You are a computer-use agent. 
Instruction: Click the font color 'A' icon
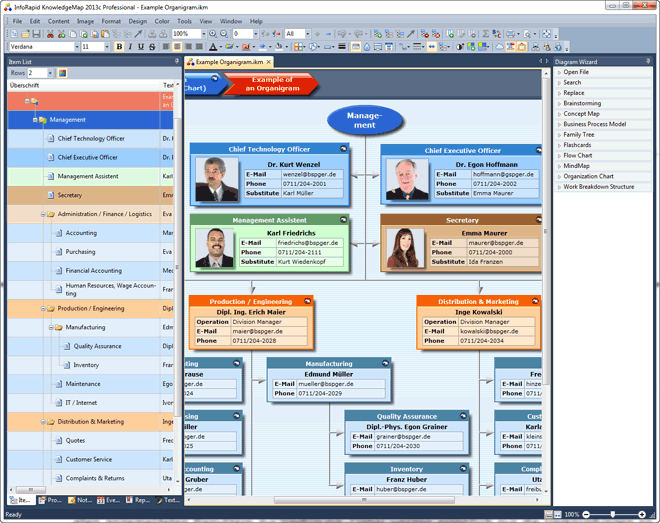pyautogui.click(x=213, y=47)
